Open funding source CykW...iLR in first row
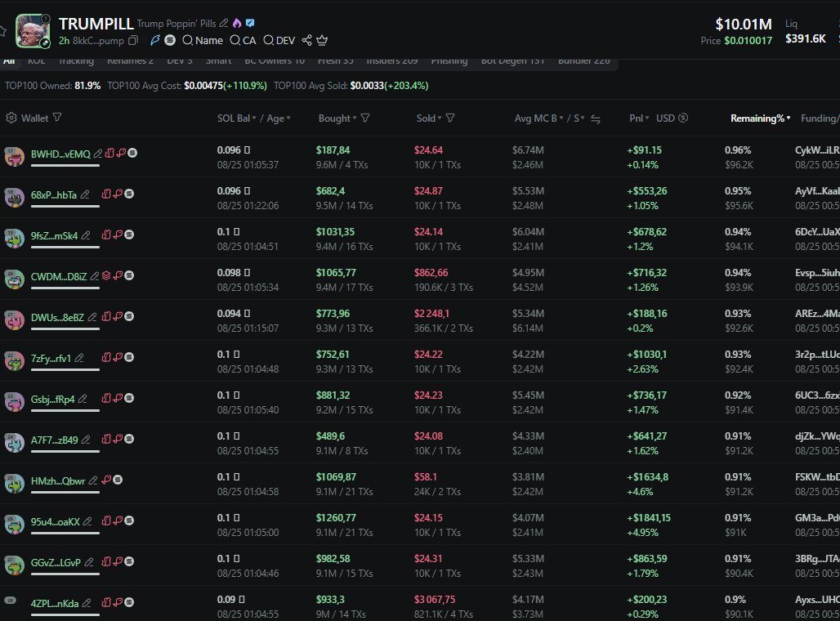840x621 pixels. click(x=817, y=150)
